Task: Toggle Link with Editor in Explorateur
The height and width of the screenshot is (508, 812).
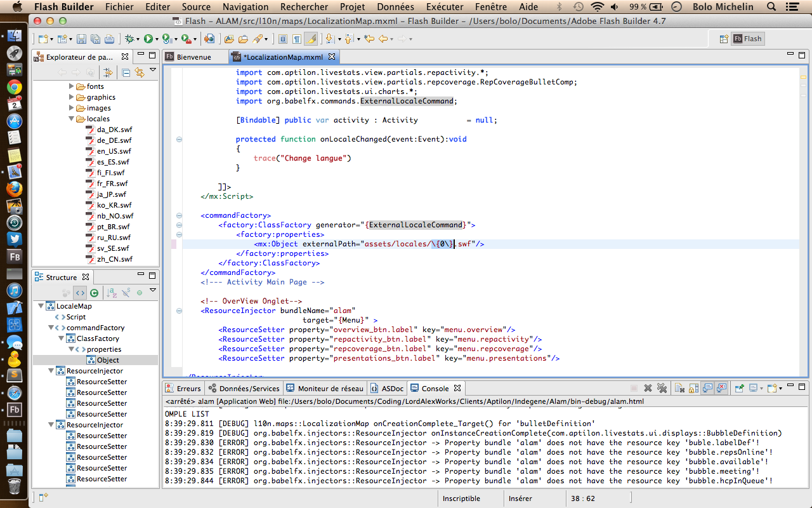Action: coord(139,72)
